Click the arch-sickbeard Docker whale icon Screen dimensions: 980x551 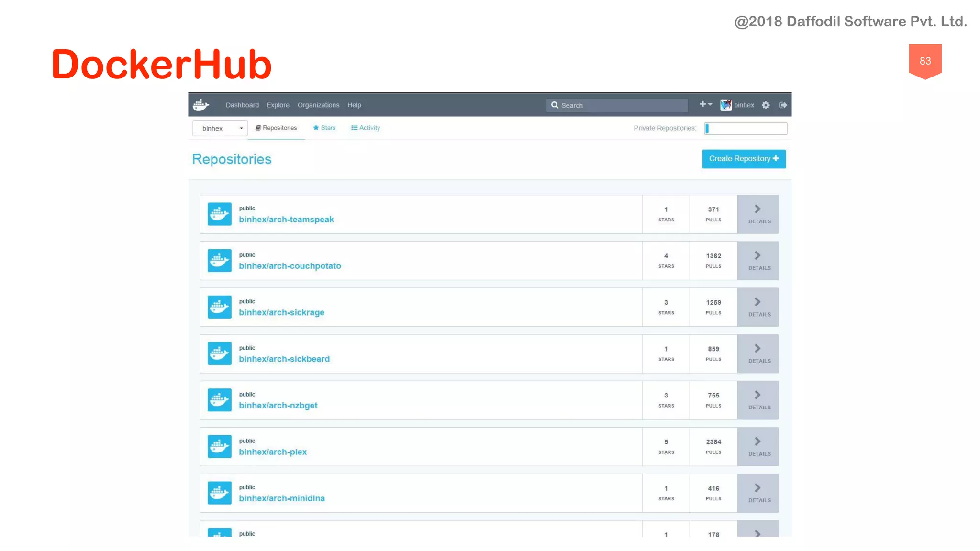(x=220, y=353)
